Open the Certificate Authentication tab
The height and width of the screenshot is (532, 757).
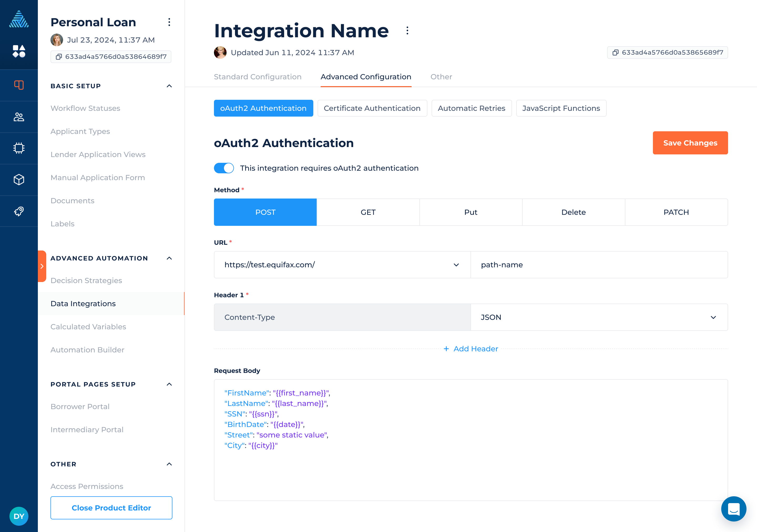click(372, 108)
